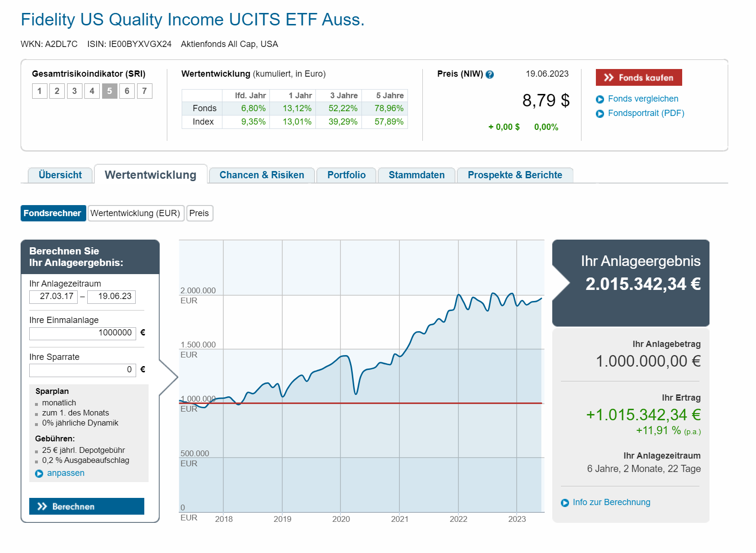Click the duration 6 Jahre, 2 Monate, 22 Tage
The image size is (756, 553).
click(x=644, y=469)
